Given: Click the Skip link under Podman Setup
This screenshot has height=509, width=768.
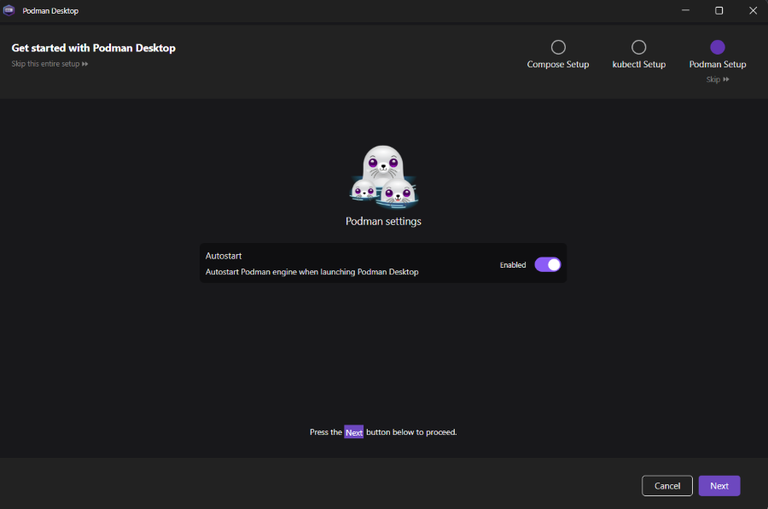Looking at the screenshot, I should click(717, 79).
